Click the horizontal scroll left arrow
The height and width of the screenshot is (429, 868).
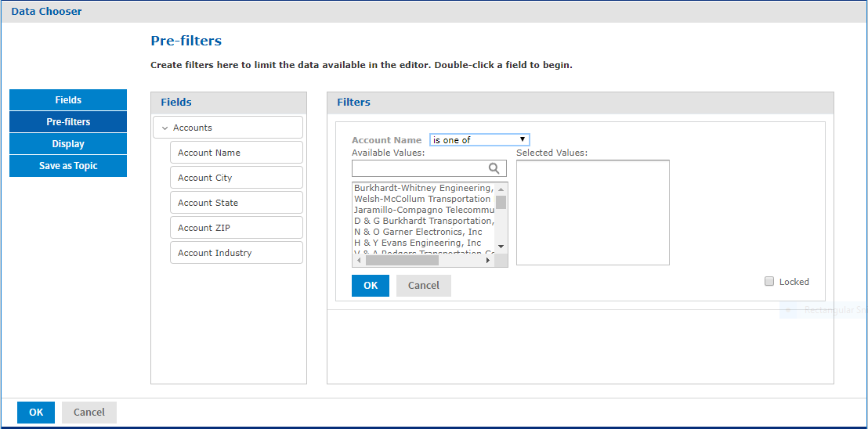click(358, 260)
